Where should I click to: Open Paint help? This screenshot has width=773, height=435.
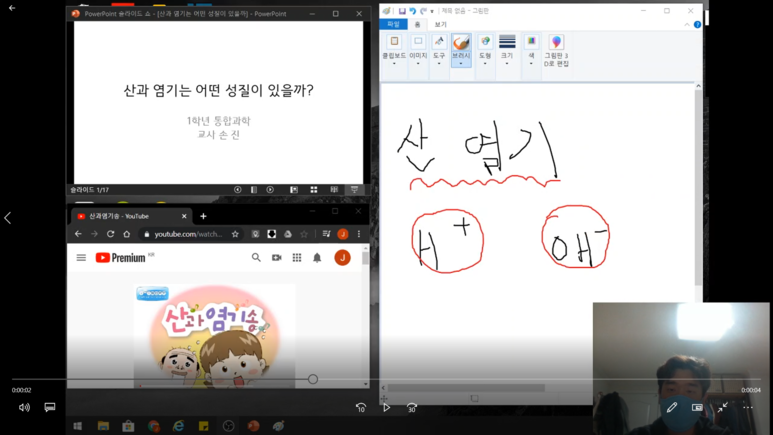(x=697, y=25)
